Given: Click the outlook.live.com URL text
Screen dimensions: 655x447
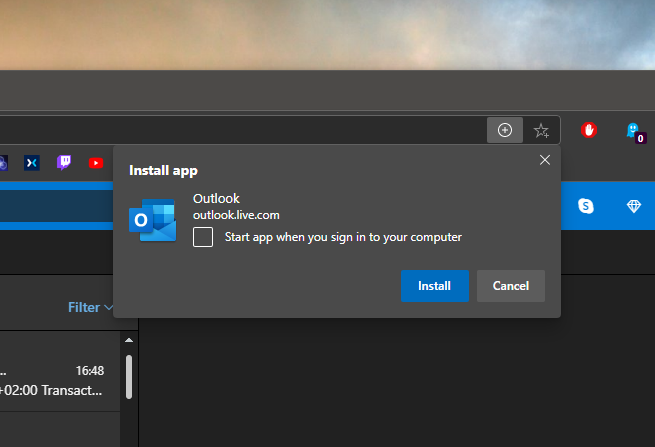Looking at the screenshot, I should [235, 216].
